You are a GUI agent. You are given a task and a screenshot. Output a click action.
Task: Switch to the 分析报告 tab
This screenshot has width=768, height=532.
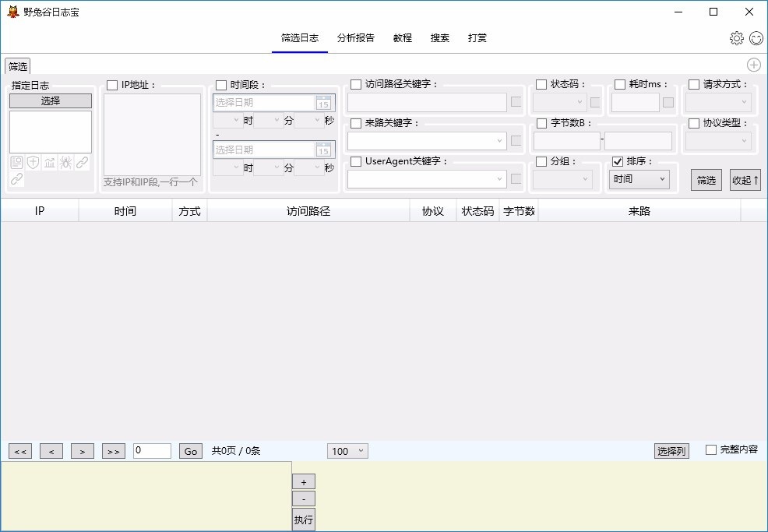[355, 37]
